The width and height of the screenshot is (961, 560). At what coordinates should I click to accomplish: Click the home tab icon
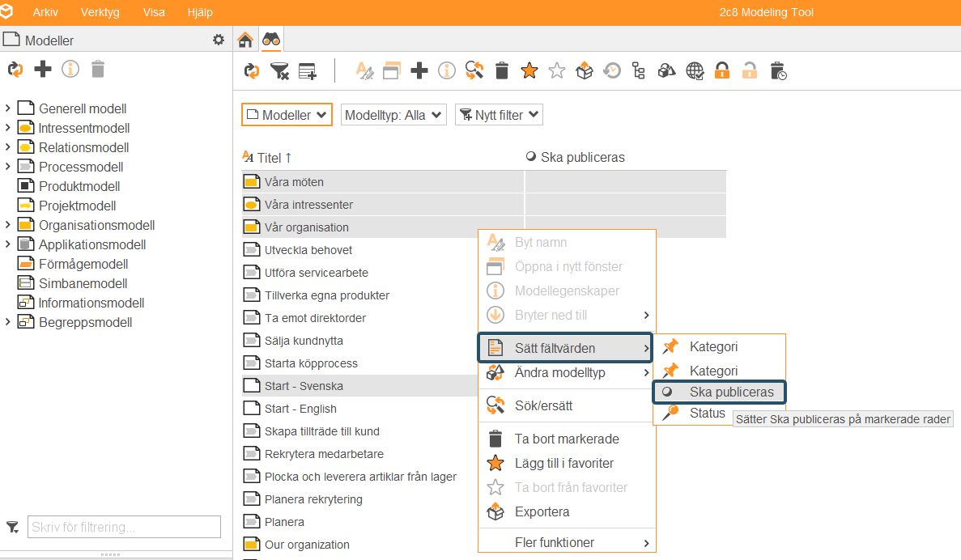click(245, 40)
